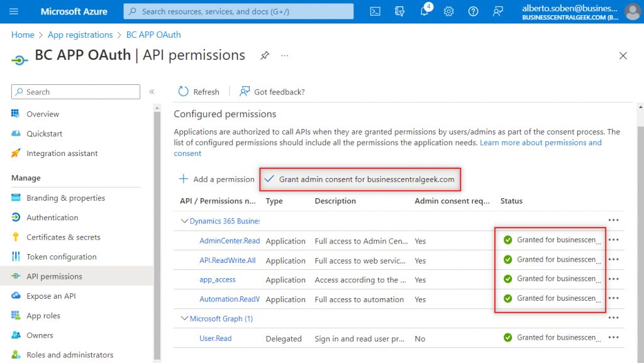
Task: Open the top-bar feedback icon
Action: coord(498,11)
